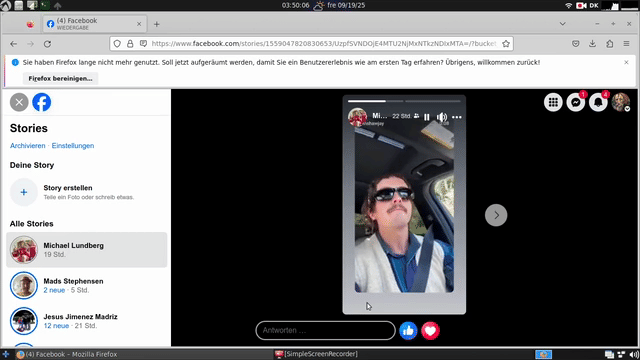Image resolution: width=640 pixels, height=360 pixels.
Task: Send a like reaction to story
Action: click(408, 331)
